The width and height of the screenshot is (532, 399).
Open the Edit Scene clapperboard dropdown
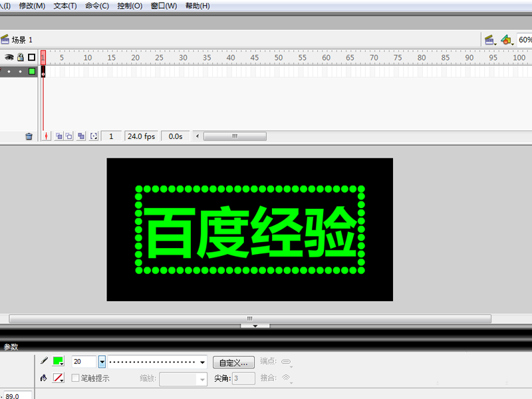pyautogui.click(x=490, y=40)
